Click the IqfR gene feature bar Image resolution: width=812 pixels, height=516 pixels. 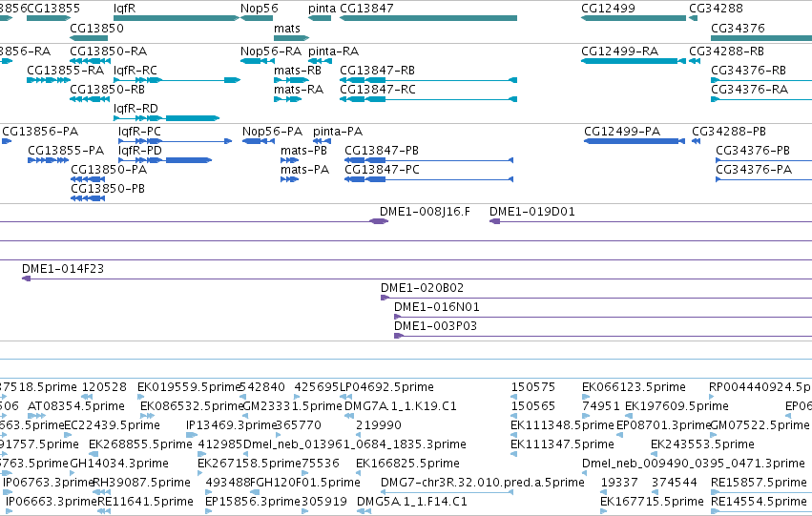177,18
